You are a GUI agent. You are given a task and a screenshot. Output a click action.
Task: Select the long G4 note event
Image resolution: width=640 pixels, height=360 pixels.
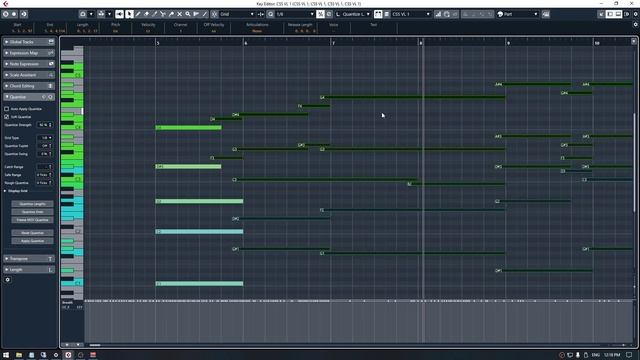click(x=412, y=98)
